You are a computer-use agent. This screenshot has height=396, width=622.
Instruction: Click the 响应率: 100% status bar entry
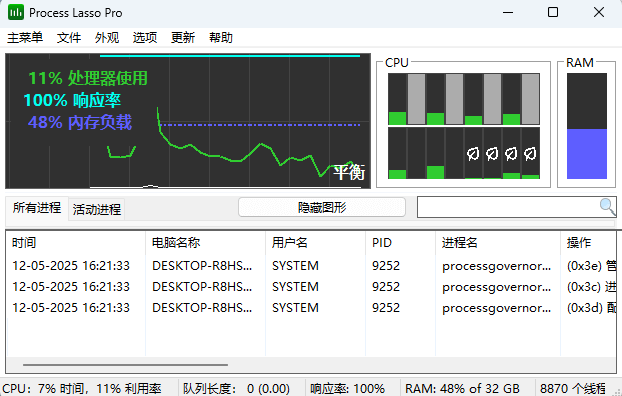[x=347, y=388]
